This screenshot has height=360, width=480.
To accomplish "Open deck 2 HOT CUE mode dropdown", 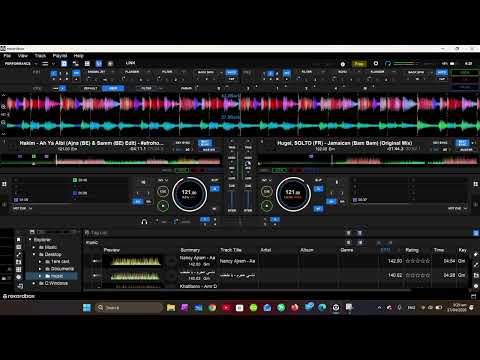I will (x=457, y=208).
